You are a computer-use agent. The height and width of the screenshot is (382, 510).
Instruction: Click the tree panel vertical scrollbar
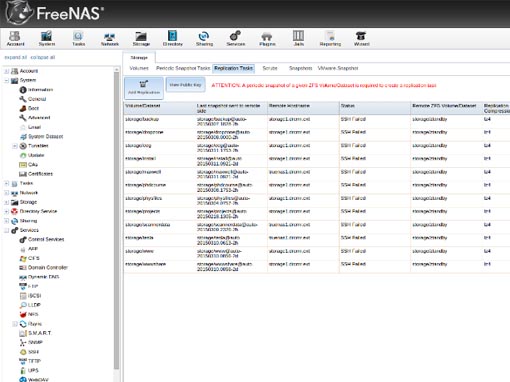coord(116,220)
